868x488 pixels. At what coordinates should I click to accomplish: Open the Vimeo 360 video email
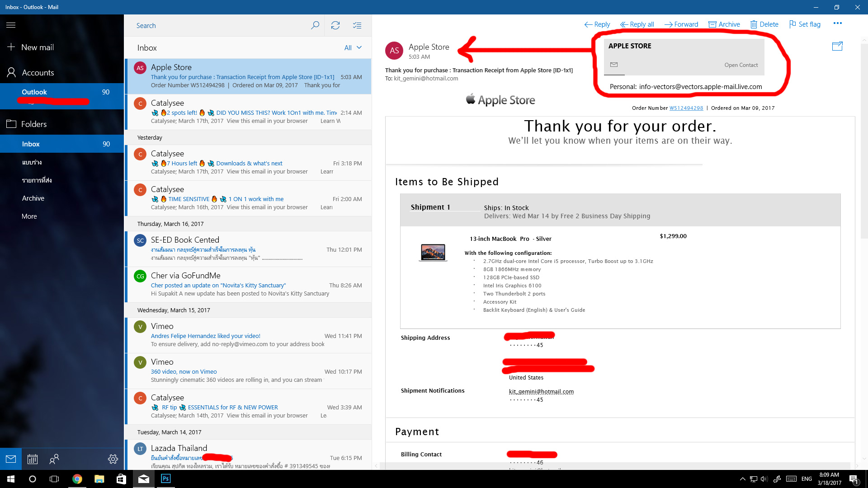[x=248, y=371]
